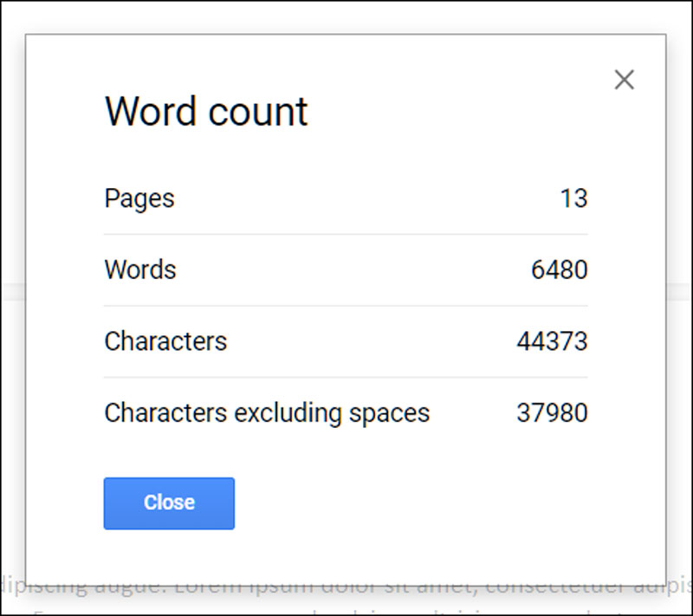Select the Words label
The height and width of the screenshot is (616, 693).
140,269
